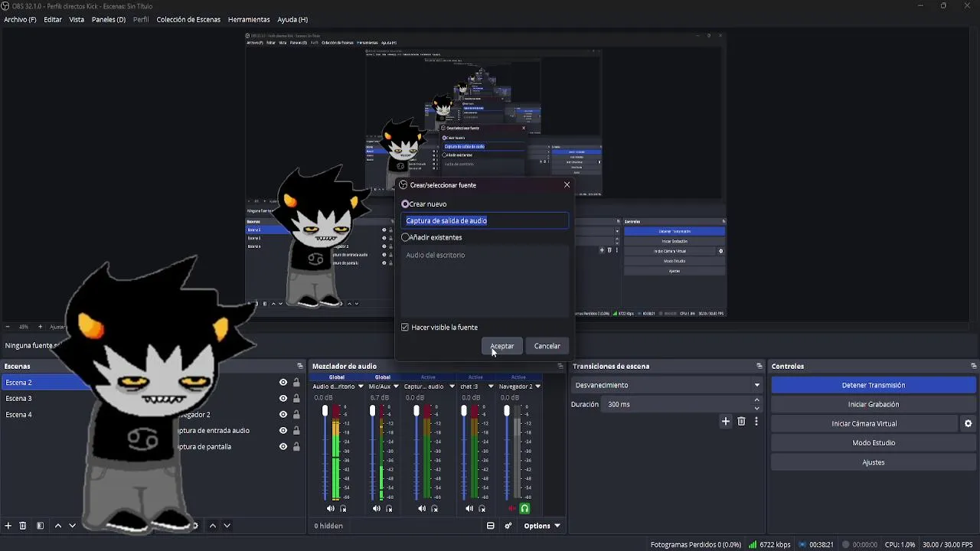Screen dimensions: 980x551
Task: Click Detener Transmisión button
Action: 874,385
